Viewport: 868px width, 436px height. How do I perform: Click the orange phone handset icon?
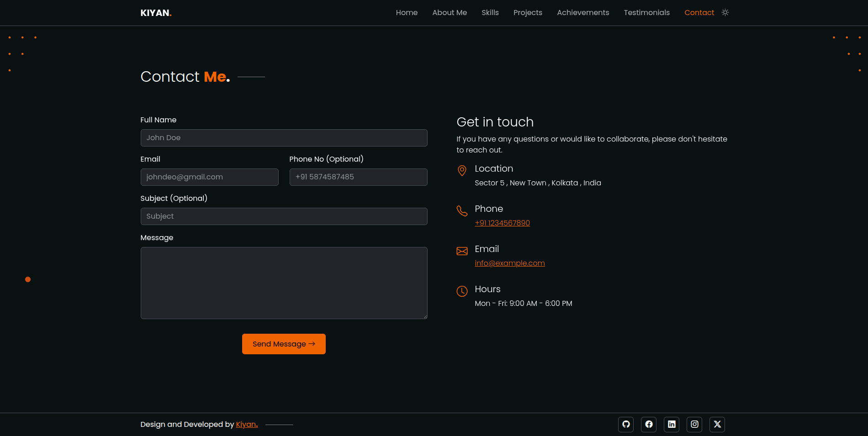point(462,211)
